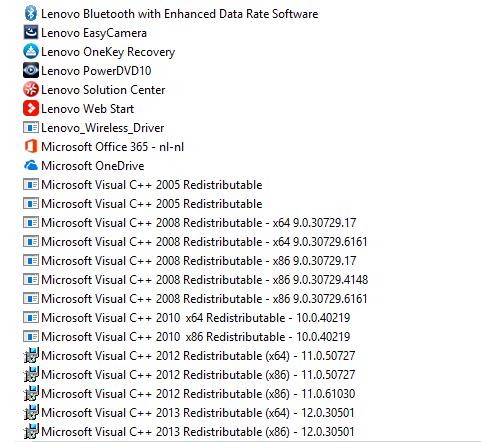Screen dimensions: 481x442
Task: Click the Lenovo PowerDVD10 eye icon
Action: pos(31,70)
